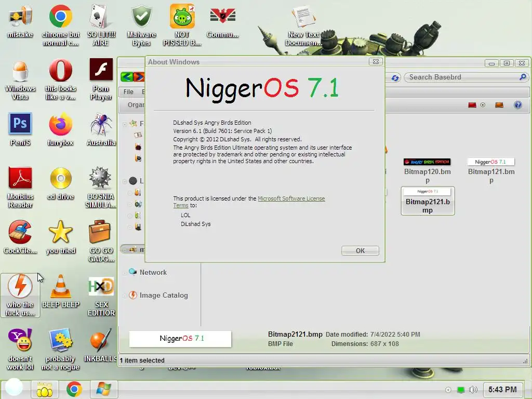The image size is (532, 399).
Task: Collapse the Libraries group in navigation pane
Action: coord(125,181)
